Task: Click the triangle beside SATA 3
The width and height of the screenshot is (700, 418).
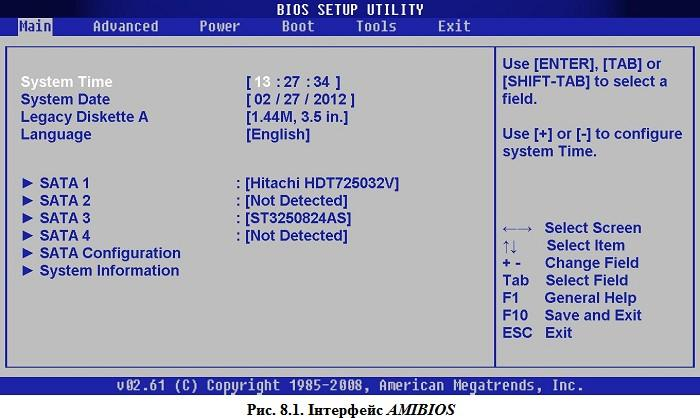Action: point(28,218)
